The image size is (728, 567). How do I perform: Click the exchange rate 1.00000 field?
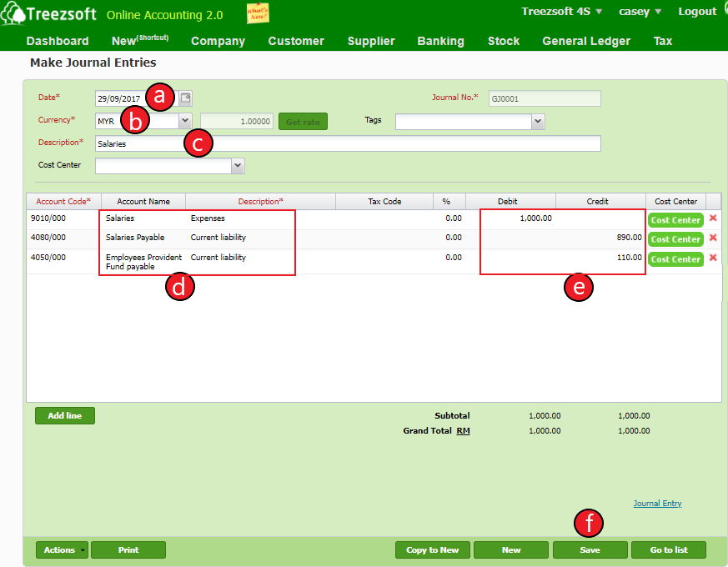coord(237,121)
